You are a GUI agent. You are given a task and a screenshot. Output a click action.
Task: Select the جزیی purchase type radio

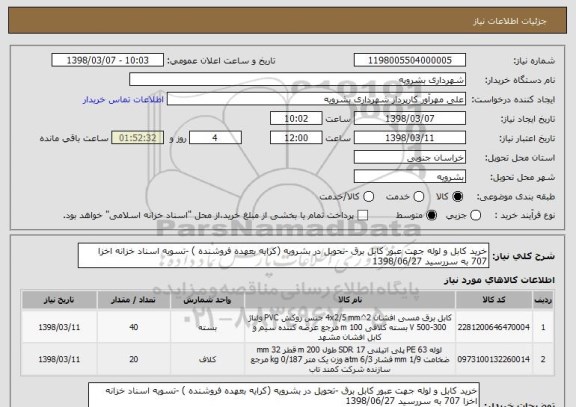tap(475, 216)
